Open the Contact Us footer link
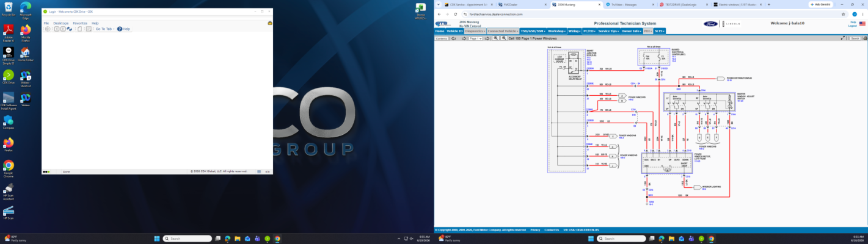Image resolution: width=868 pixels, height=244 pixels. tap(552, 230)
